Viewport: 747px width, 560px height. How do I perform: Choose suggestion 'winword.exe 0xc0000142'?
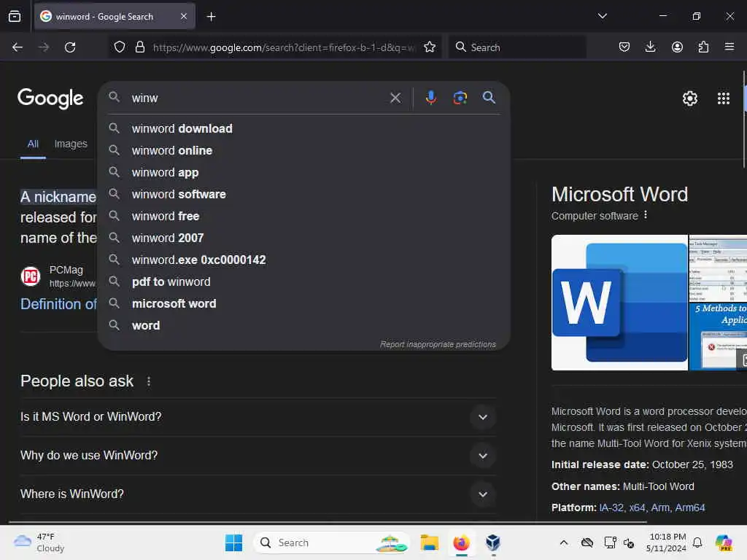pyautogui.click(x=304, y=260)
